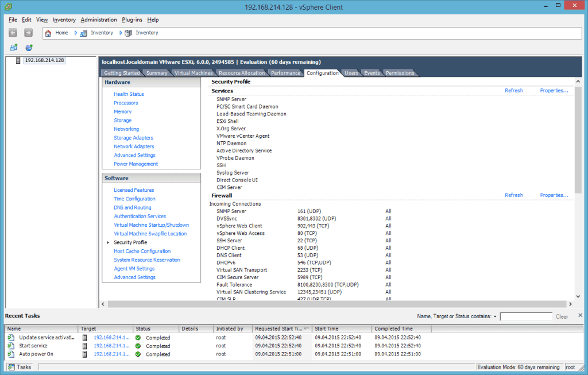Open the Health Status link
588x375 pixels.
pyautogui.click(x=129, y=94)
